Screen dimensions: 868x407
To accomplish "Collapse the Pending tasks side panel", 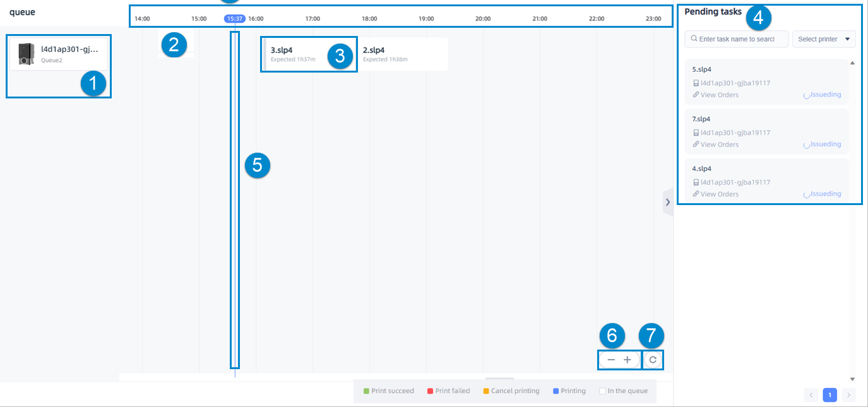I will click(x=668, y=202).
